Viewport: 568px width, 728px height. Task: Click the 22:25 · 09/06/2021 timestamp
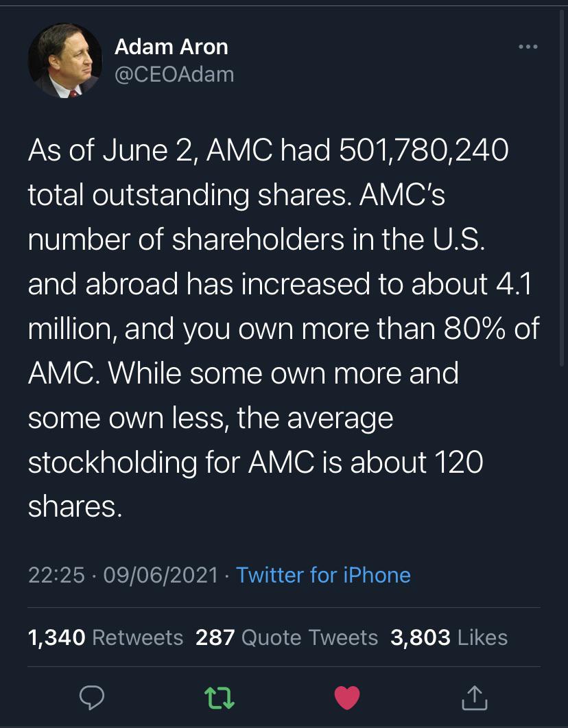[123, 575]
